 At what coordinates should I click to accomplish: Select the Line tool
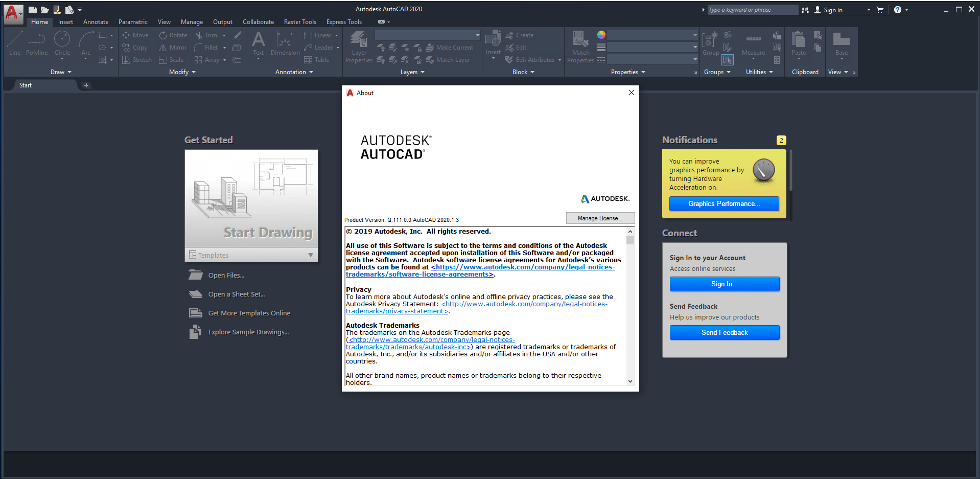point(15,43)
